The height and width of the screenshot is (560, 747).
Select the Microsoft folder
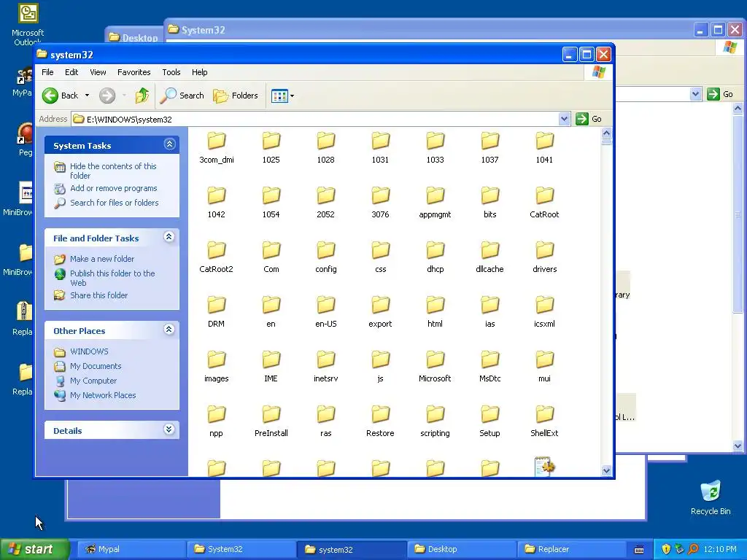(x=435, y=367)
